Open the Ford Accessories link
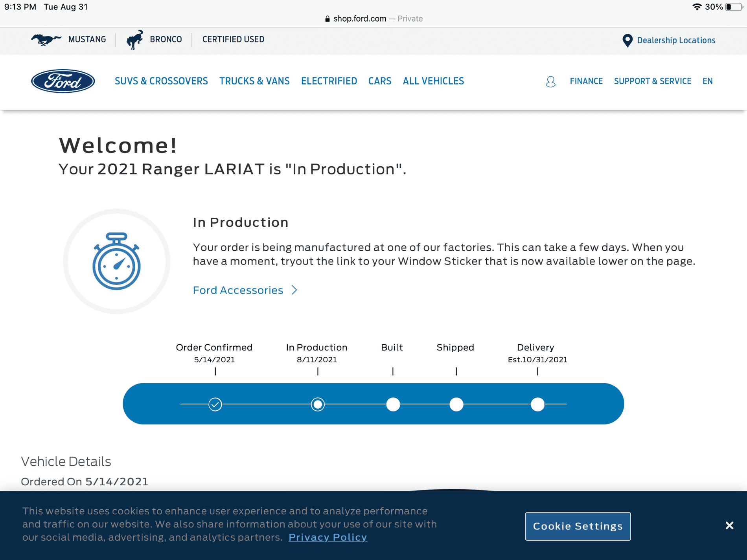 (238, 290)
